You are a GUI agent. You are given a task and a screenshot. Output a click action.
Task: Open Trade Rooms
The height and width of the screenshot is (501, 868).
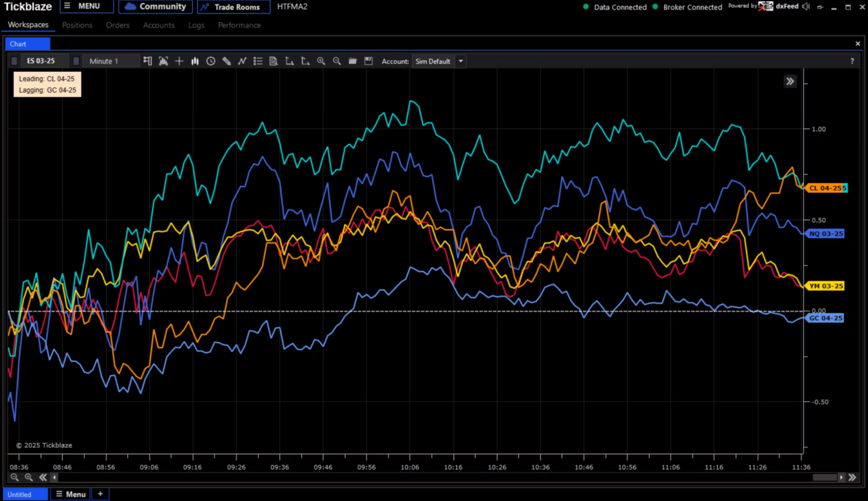pos(233,7)
